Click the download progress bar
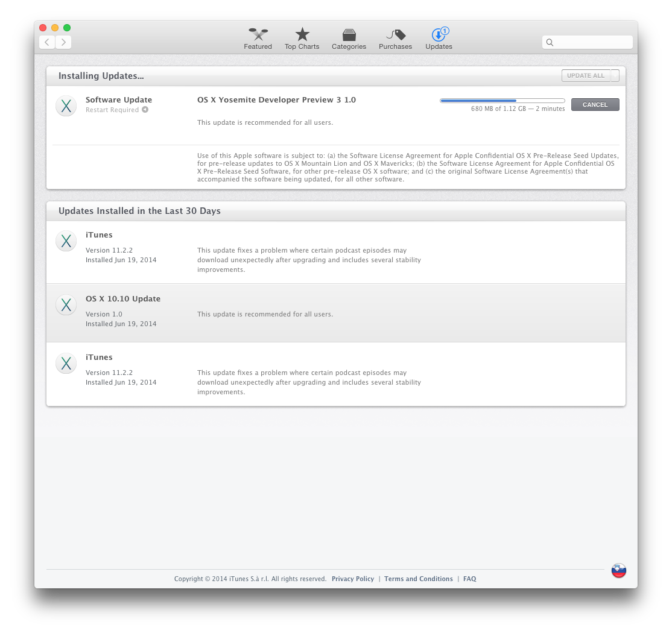This screenshot has width=672, height=636. point(502,101)
